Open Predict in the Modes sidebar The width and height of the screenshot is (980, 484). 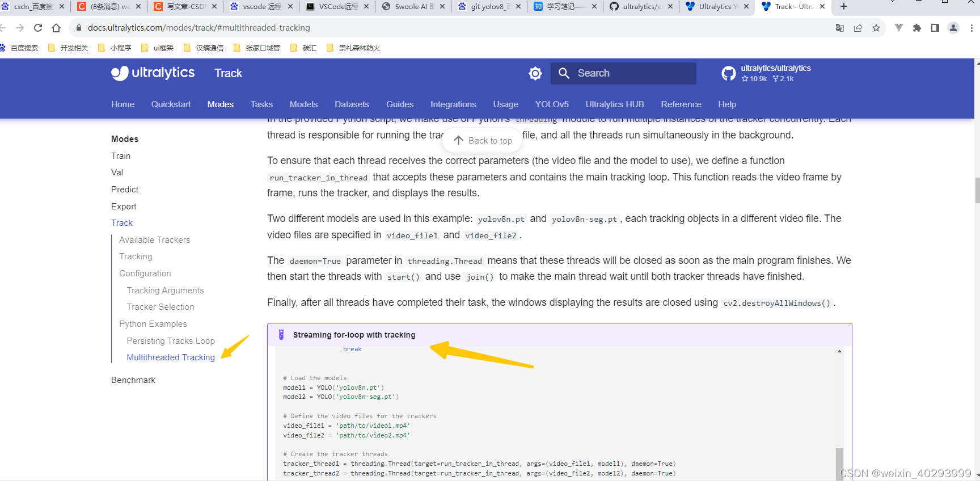(x=125, y=190)
